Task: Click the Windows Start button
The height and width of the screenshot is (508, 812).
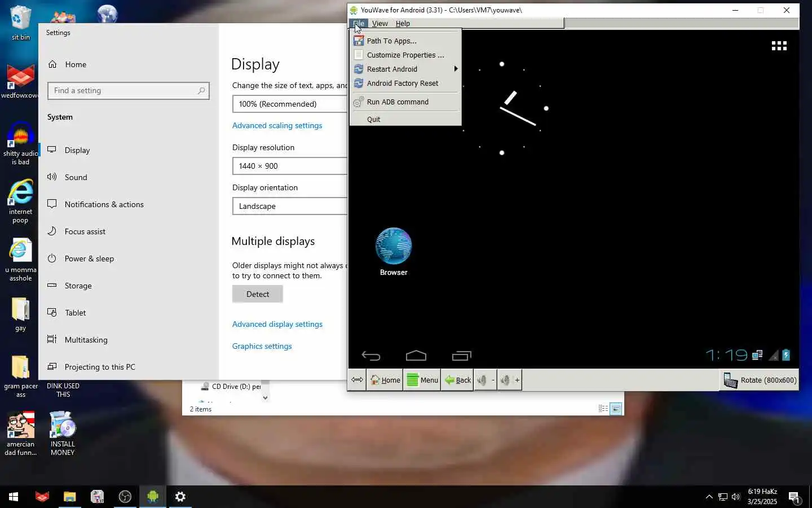Action: tap(14, 497)
